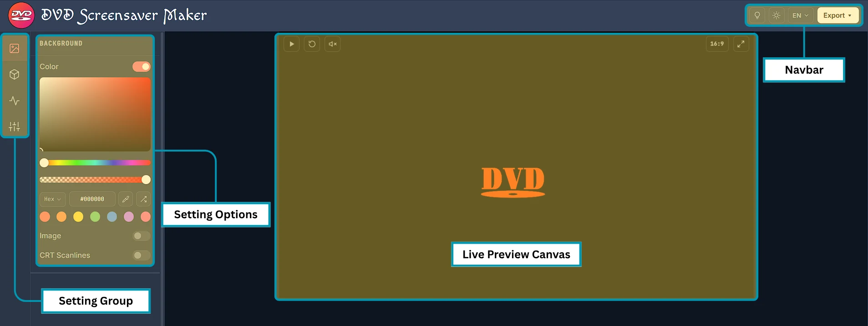This screenshot has height=326, width=868.
Task: Click the opacity alpha slider
Action: (x=95, y=180)
